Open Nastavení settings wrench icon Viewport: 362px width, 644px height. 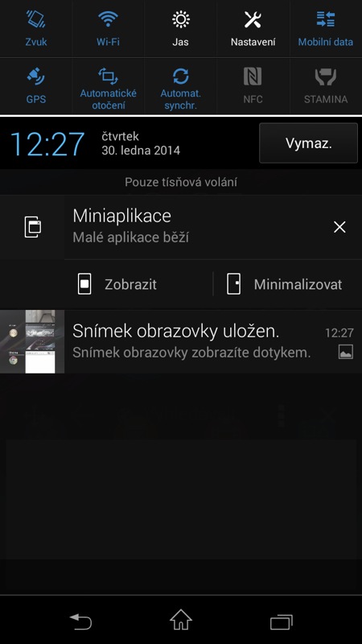(x=253, y=19)
